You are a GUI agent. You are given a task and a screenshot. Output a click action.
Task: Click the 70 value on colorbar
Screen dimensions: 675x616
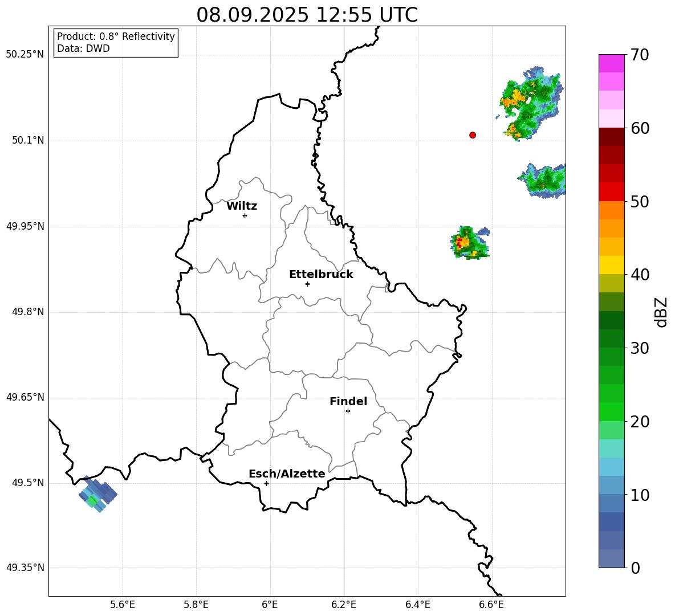click(640, 55)
